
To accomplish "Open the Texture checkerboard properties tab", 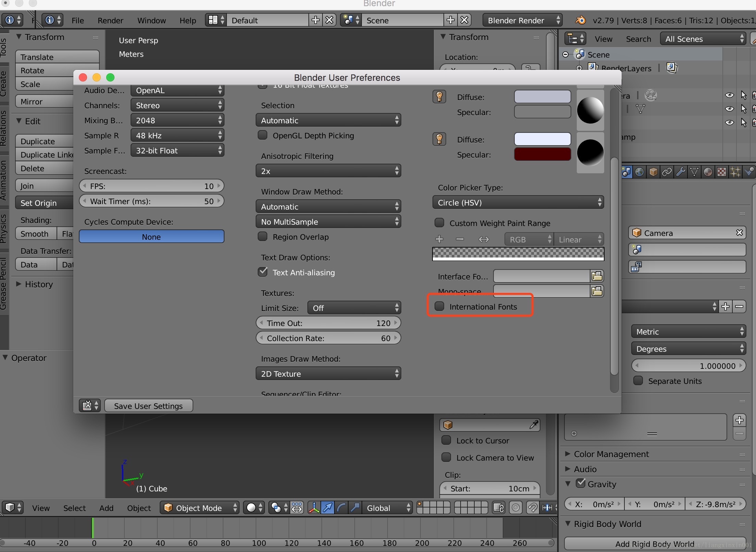I will coord(722,172).
